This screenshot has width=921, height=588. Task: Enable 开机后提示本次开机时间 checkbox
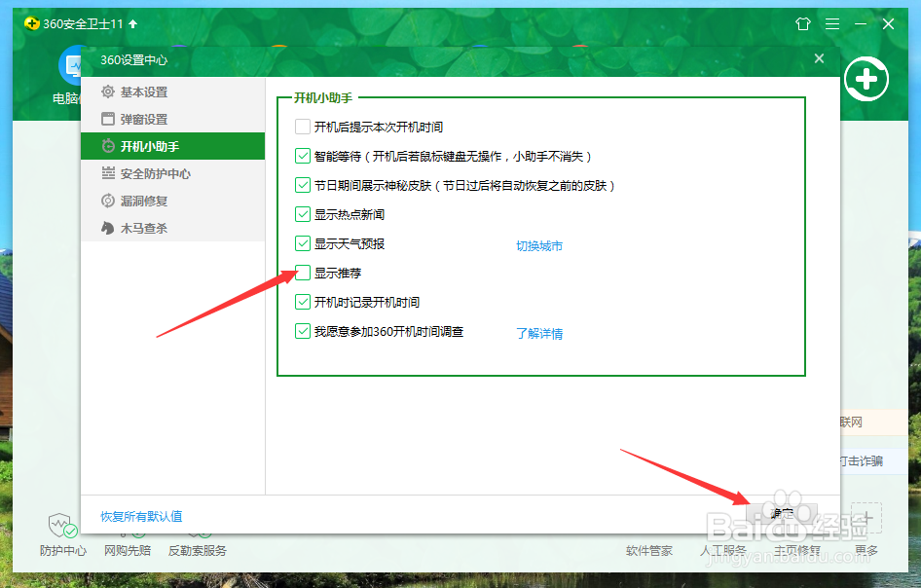pos(303,127)
